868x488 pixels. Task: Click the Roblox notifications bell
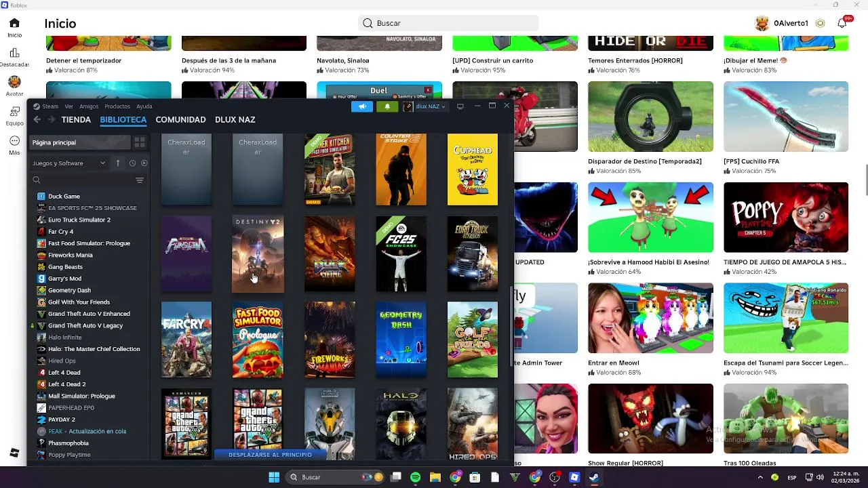pos(842,23)
